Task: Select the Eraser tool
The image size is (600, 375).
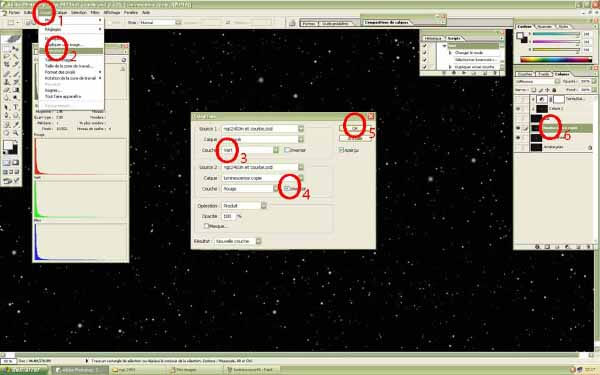Action: point(7,90)
